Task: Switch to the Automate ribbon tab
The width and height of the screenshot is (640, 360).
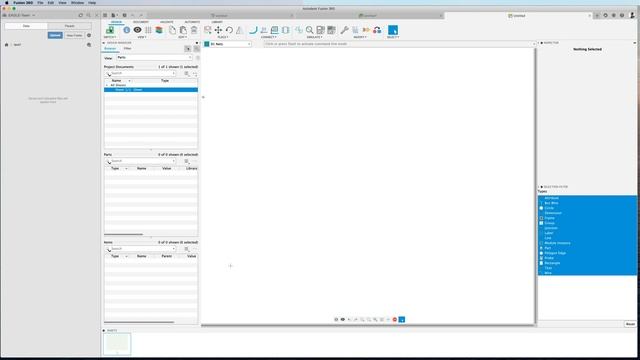Action: click(192, 22)
